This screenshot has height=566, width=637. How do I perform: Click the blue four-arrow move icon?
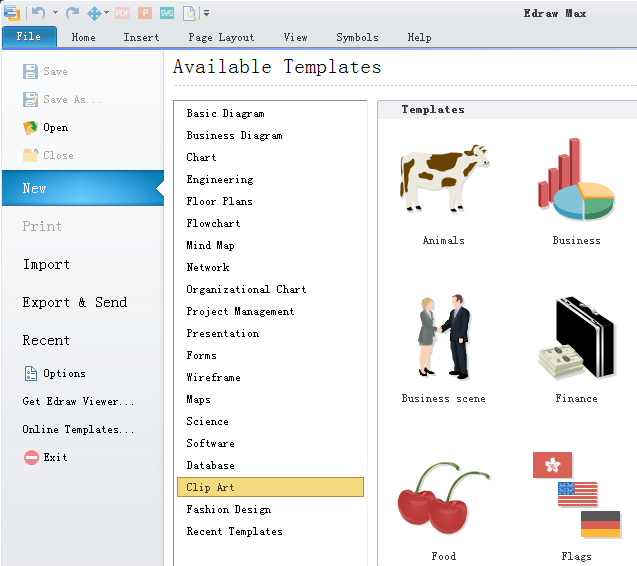point(94,13)
